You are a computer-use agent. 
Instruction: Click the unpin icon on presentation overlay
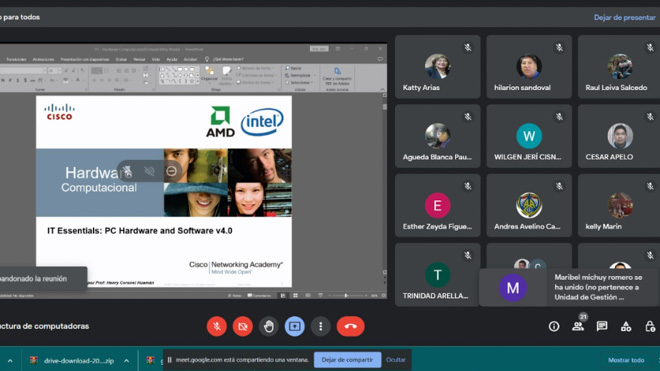pyautogui.click(x=127, y=171)
